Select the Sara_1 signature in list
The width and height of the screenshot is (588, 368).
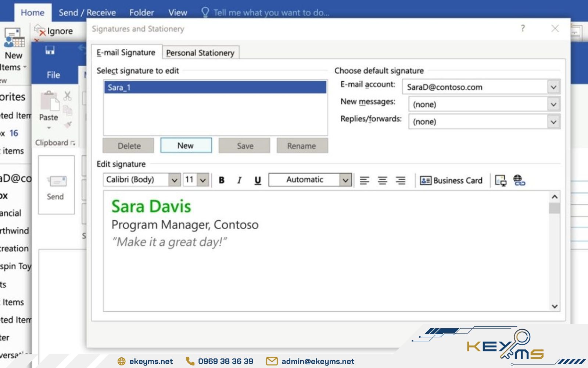tap(215, 88)
